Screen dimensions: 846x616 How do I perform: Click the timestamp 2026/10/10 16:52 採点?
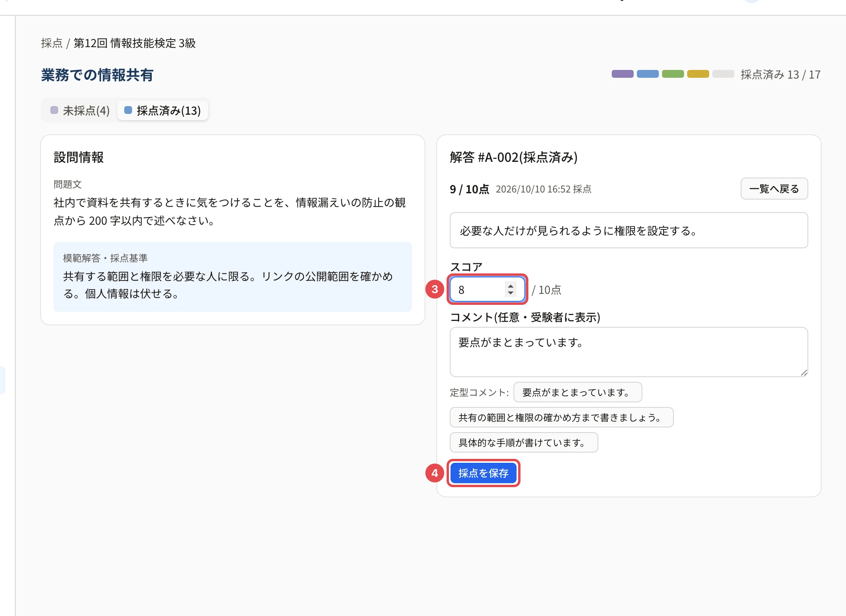543,189
